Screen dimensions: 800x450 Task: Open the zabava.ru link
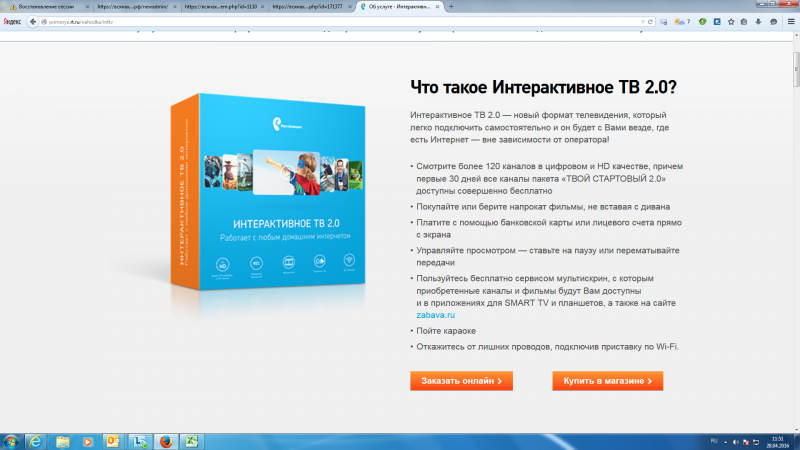[430, 314]
